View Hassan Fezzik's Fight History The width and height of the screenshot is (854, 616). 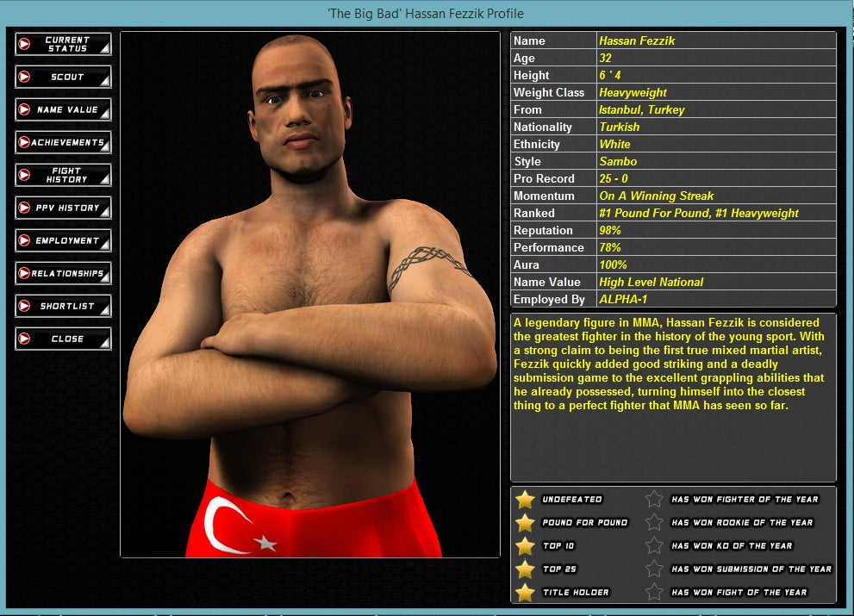(x=62, y=175)
